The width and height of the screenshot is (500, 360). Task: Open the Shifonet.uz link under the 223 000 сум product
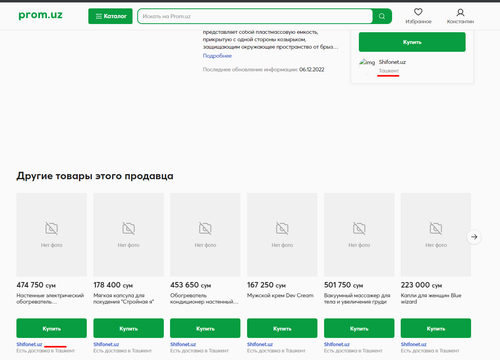click(414, 344)
